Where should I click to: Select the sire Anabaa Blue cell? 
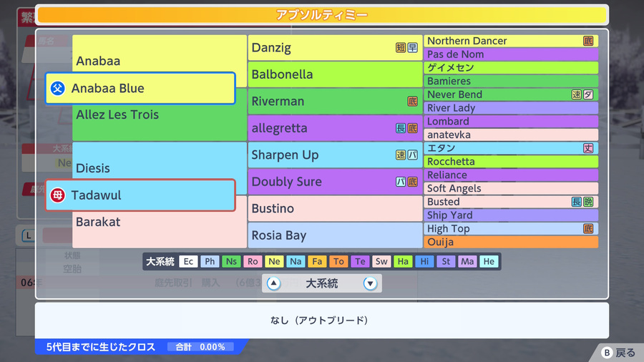pos(140,88)
